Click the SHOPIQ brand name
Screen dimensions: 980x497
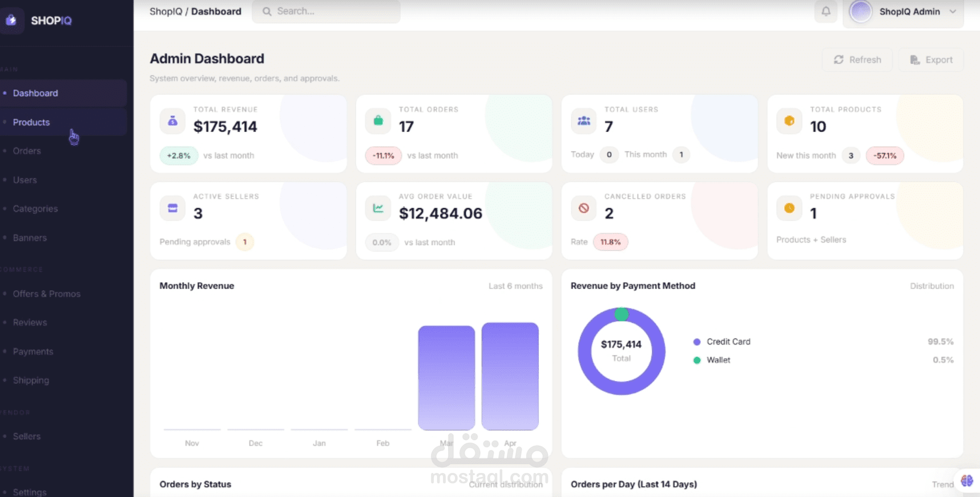click(51, 21)
